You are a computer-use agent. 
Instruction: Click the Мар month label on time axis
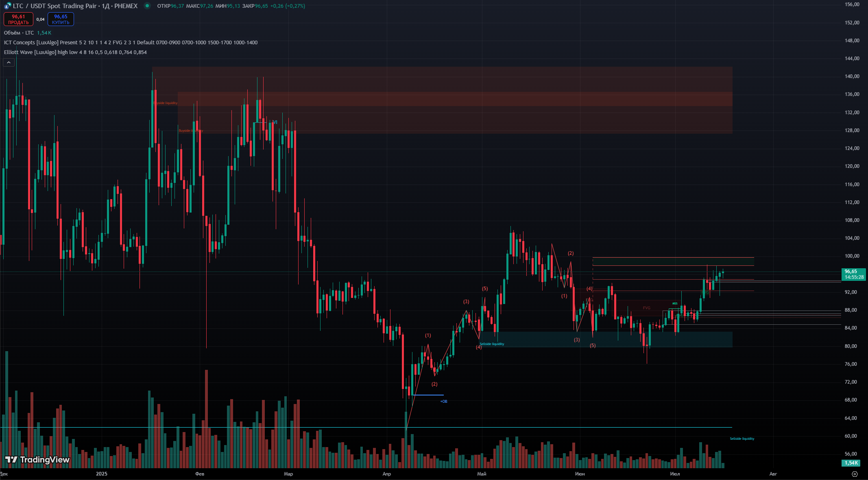click(x=288, y=474)
